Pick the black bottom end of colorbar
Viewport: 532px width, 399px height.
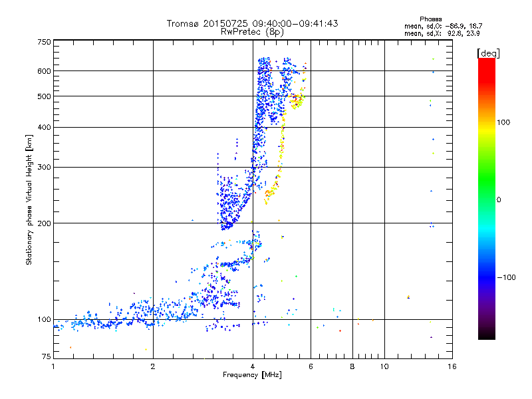click(x=487, y=336)
